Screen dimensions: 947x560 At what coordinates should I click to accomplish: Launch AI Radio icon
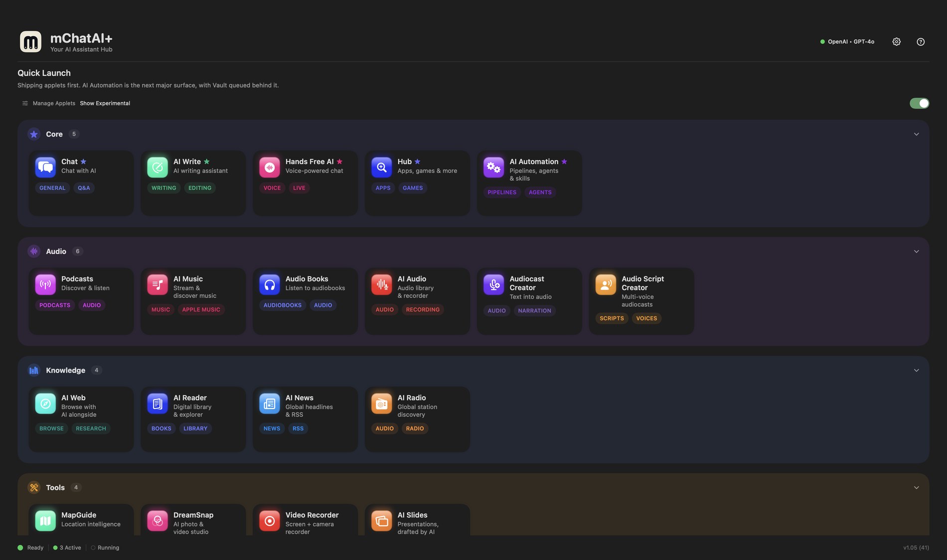tap(382, 403)
